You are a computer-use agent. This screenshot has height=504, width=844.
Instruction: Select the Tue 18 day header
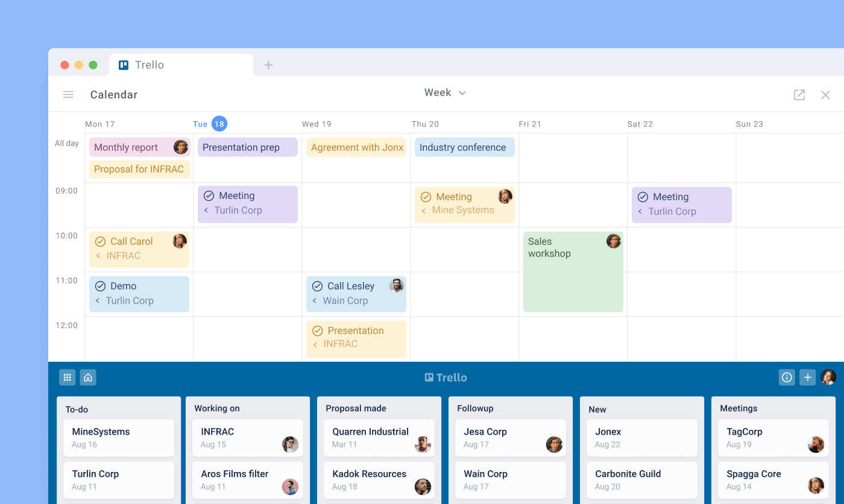pyautogui.click(x=210, y=124)
